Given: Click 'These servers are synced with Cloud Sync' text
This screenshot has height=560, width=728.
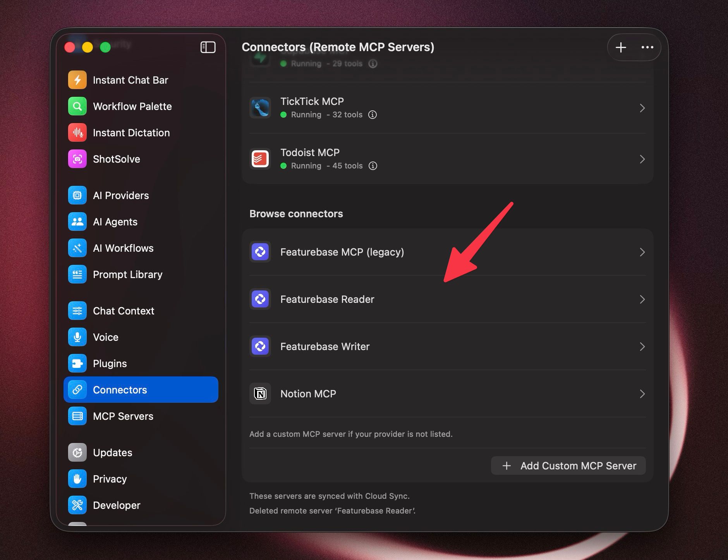Looking at the screenshot, I should (x=330, y=496).
